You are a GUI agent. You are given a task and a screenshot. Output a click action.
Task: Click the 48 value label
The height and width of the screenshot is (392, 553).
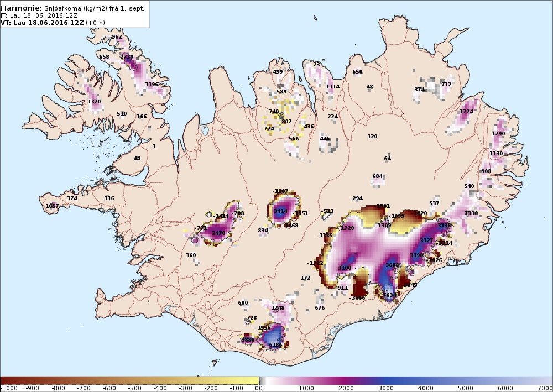click(369, 87)
